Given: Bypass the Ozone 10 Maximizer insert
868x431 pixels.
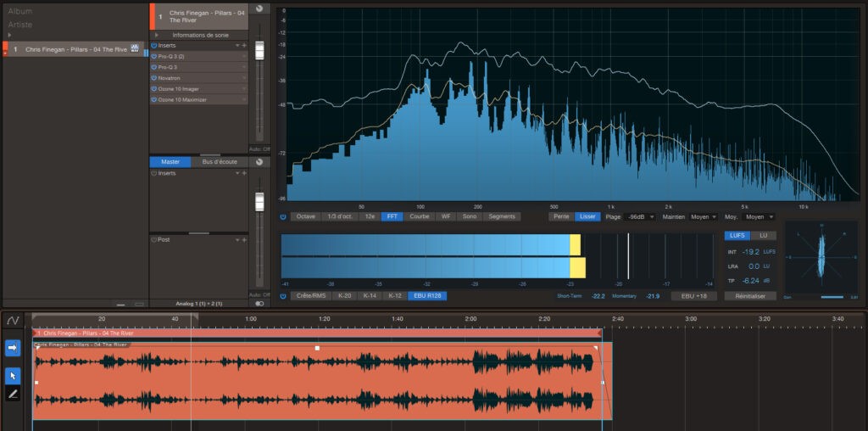Looking at the screenshot, I should click(x=154, y=99).
